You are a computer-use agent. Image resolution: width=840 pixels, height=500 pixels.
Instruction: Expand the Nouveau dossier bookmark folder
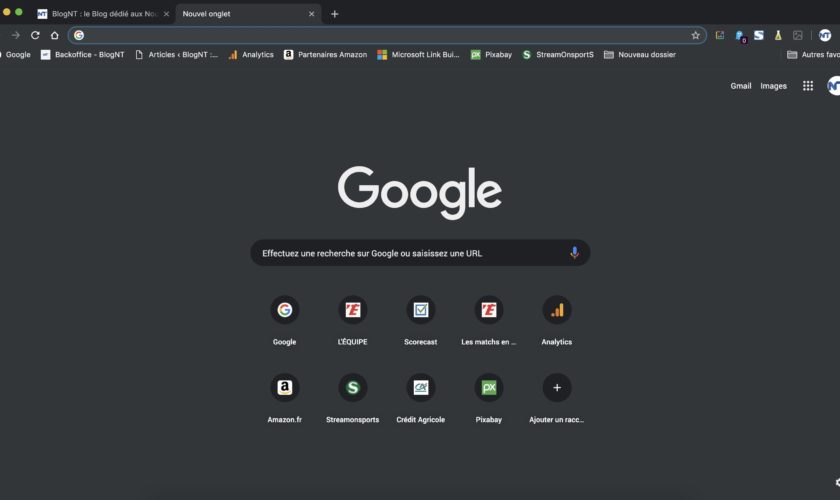639,55
